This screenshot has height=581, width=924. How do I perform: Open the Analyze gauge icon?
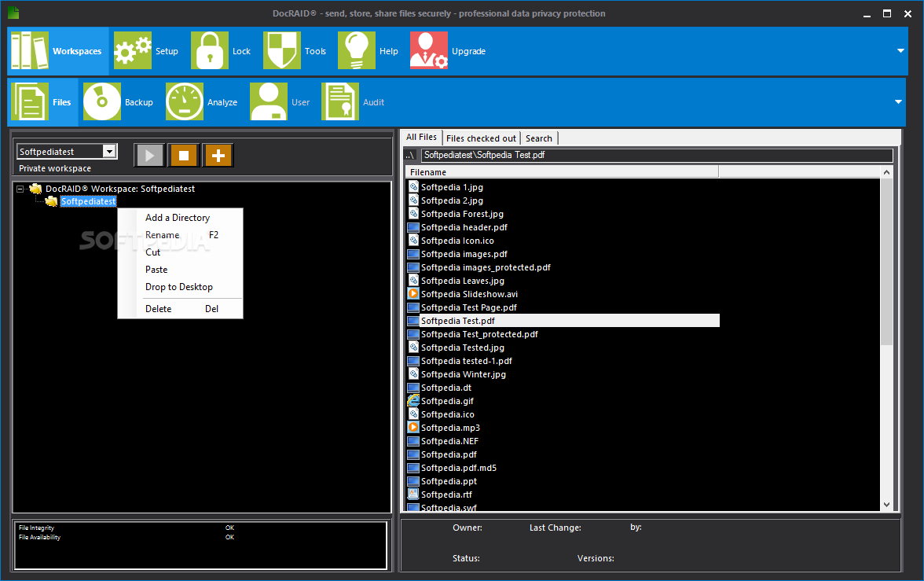pyautogui.click(x=185, y=101)
